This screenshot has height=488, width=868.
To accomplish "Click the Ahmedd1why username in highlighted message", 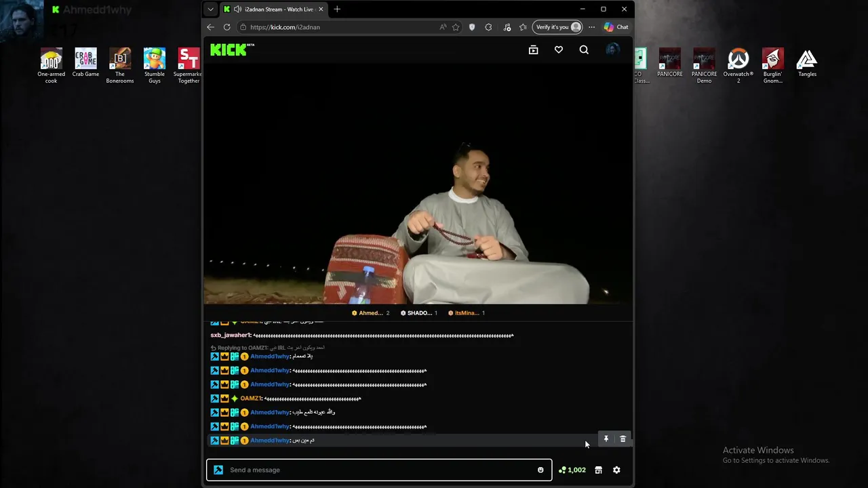I will (x=270, y=441).
